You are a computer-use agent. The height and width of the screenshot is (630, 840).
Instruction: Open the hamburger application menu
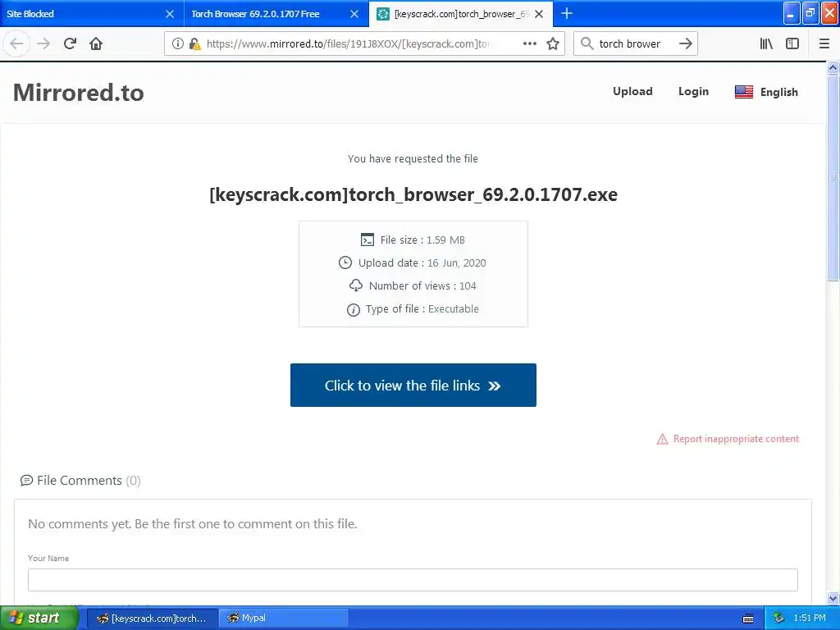(x=824, y=44)
